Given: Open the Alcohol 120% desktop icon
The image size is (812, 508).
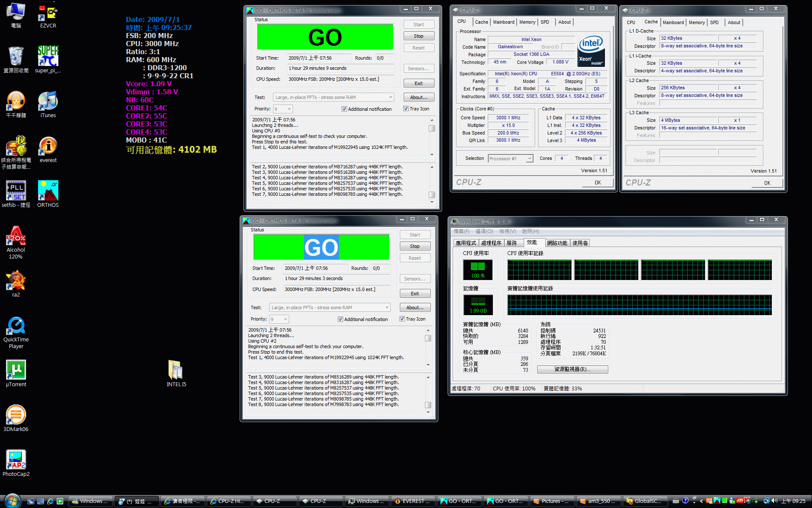Looking at the screenshot, I should (x=16, y=242).
